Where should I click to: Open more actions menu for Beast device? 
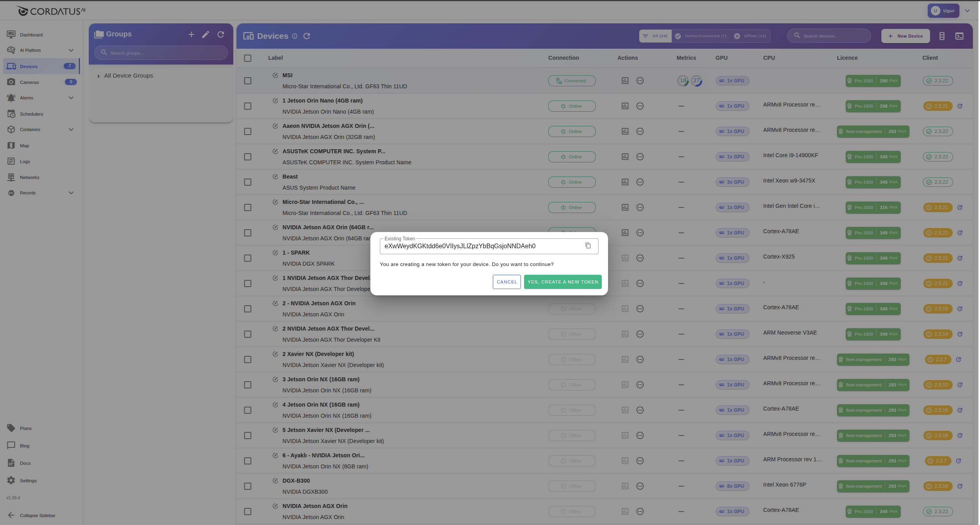640,182
